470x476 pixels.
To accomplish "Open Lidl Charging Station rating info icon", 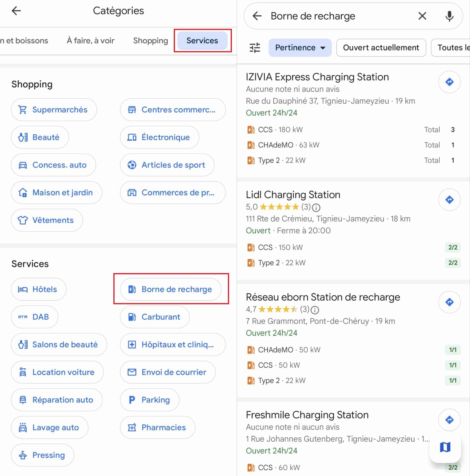I will coord(316,208).
